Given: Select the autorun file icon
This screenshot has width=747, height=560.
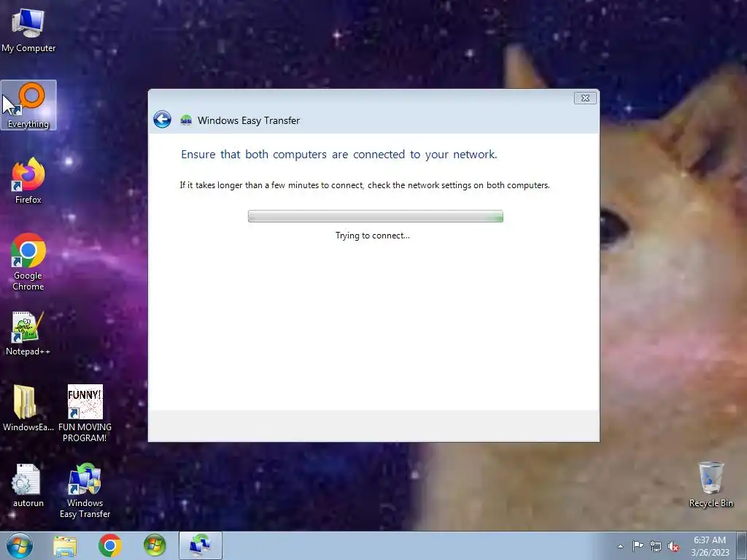Looking at the screenshot, I should coord(28,485).
